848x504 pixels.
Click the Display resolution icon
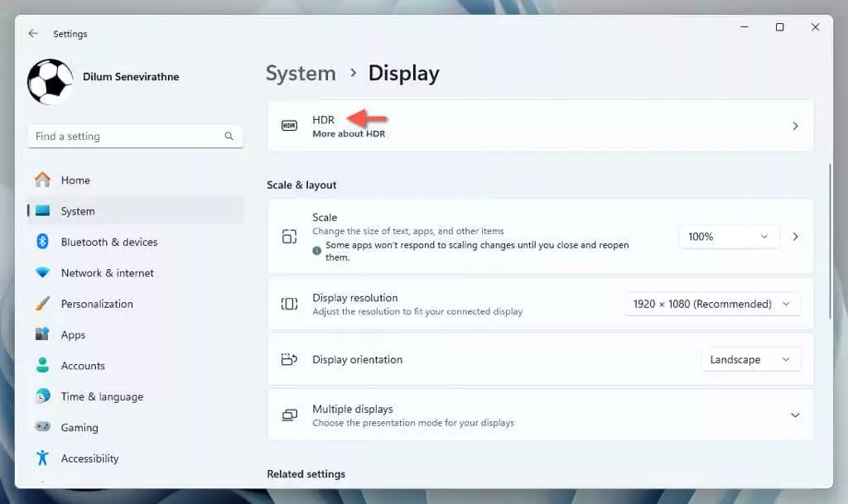point(289,304)
